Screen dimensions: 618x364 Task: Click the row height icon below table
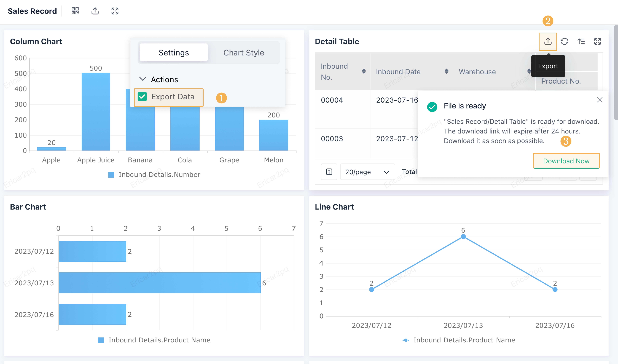click(329, 172)
